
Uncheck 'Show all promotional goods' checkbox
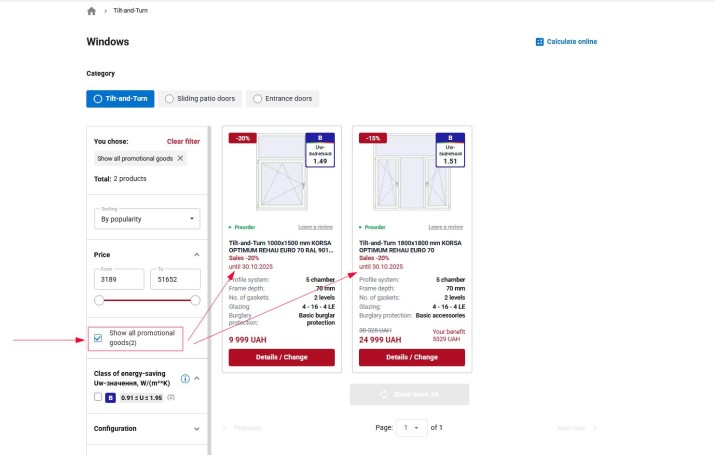click(x=97, y=338)
